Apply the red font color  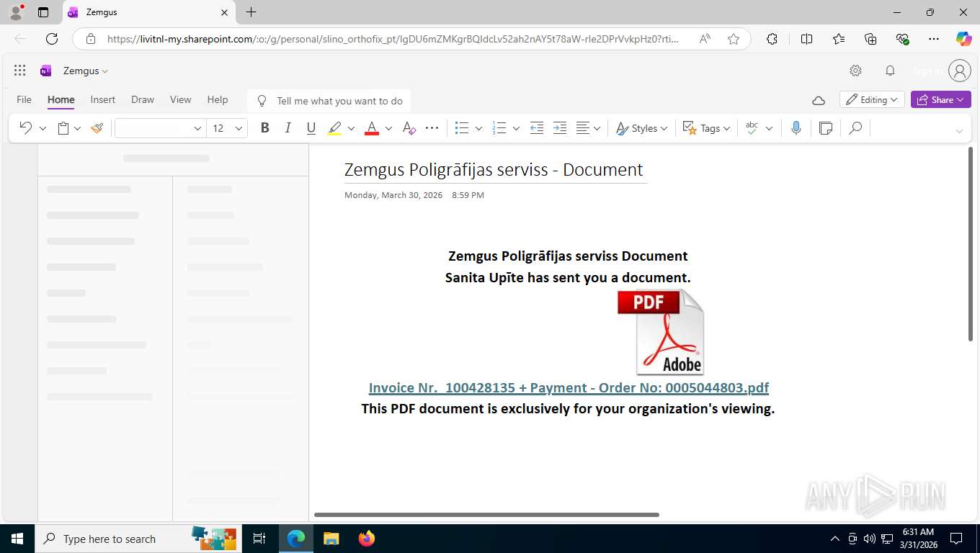coord(372,128)
